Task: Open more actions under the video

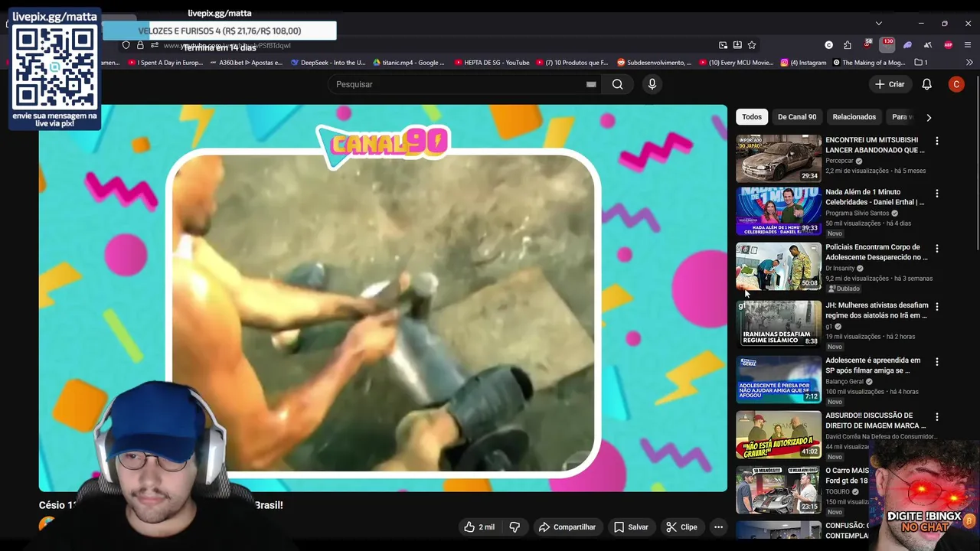Action: pyautogui.click(x=718, y=527)
